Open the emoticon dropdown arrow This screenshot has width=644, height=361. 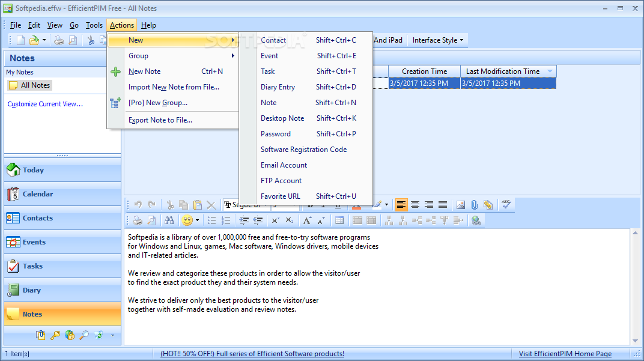coord(197,220)
